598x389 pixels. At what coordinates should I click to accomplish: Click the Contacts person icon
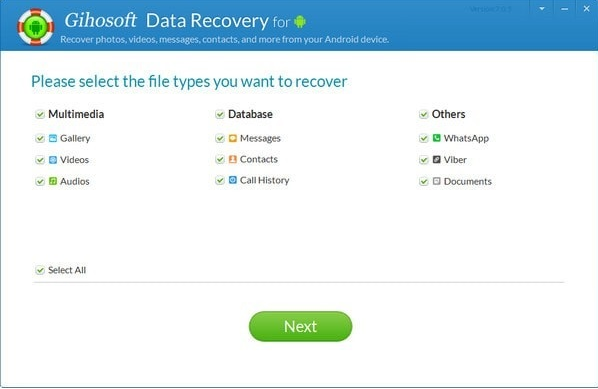pyautogui.click(x=233, y=159)
